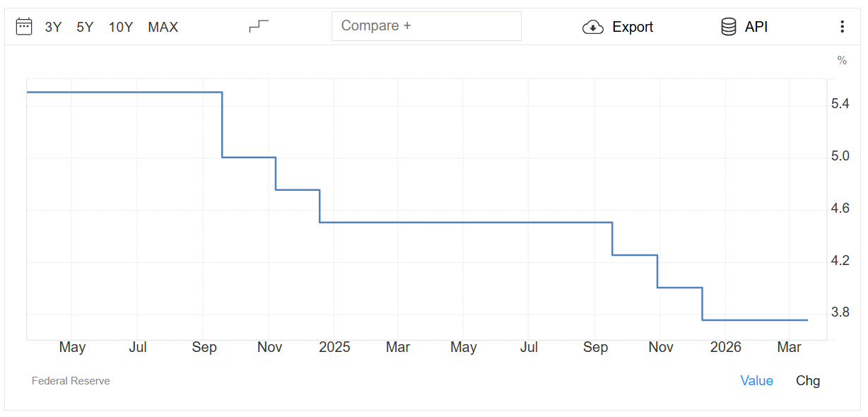Screen dimensions: 868x417
Task: Show 10Y historical range
Action: [x=121, y=27]
